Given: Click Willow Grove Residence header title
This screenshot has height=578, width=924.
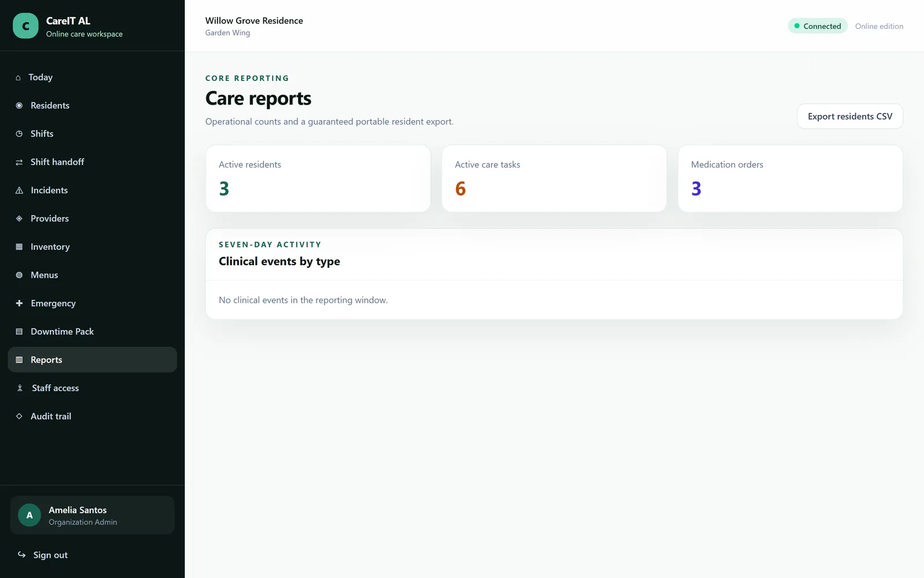Looking at the screenshot, I should pyautogui.click(x=254, y=21).
